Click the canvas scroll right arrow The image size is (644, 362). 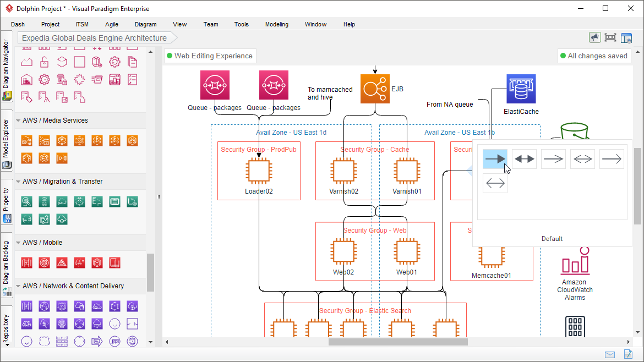tap(629, 342)
